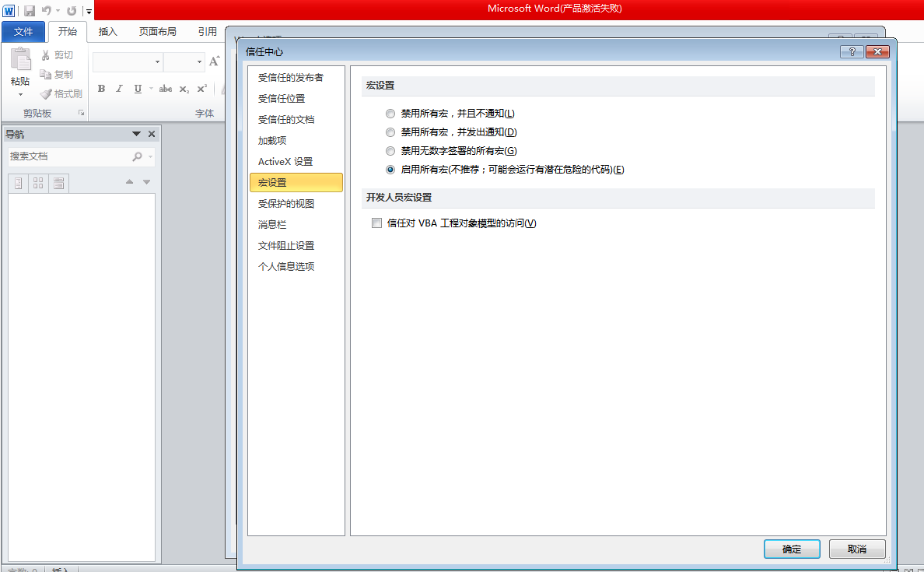The width and height of the screenshot is (924, 572).
Task: Click the magnifier search icon in Navigation pane
Action: pyautogui.click(x=138, y=156)
